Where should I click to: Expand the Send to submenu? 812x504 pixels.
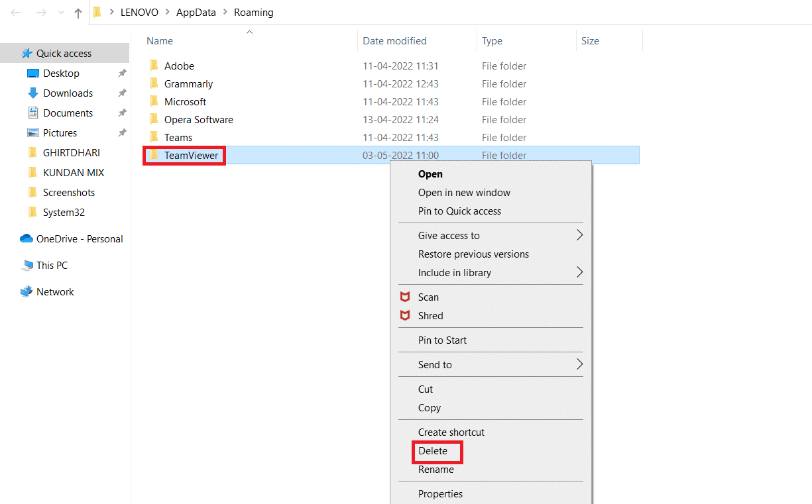click(435, 364)
